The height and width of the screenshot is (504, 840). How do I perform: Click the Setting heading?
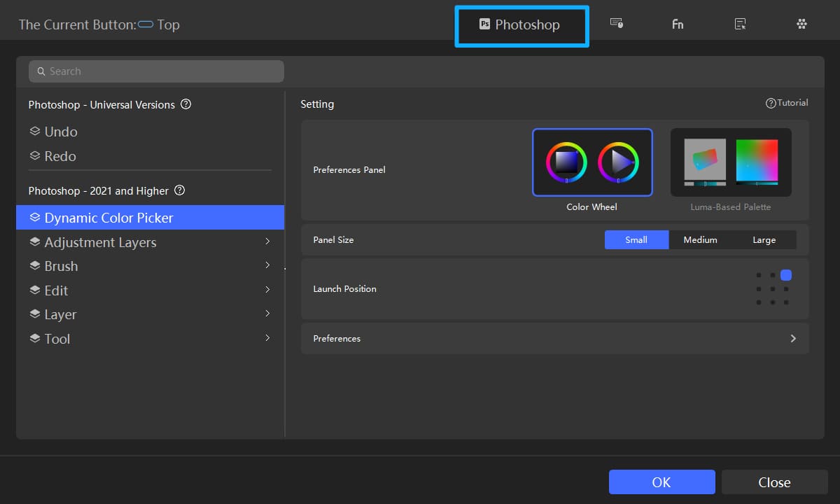[317, 104]
